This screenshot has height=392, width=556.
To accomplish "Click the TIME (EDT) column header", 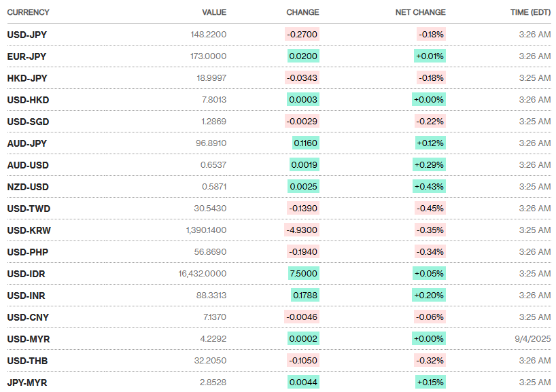I will (530, 12).
